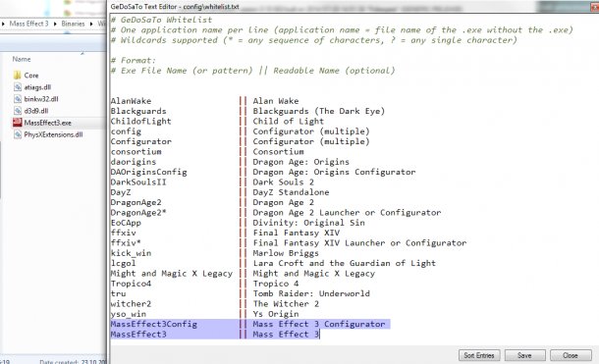Expand the arrow after Mass Effect 3 breadcrumb
Image resolution: width=599 pixels, height=364 pixels.
pos(55,24)
